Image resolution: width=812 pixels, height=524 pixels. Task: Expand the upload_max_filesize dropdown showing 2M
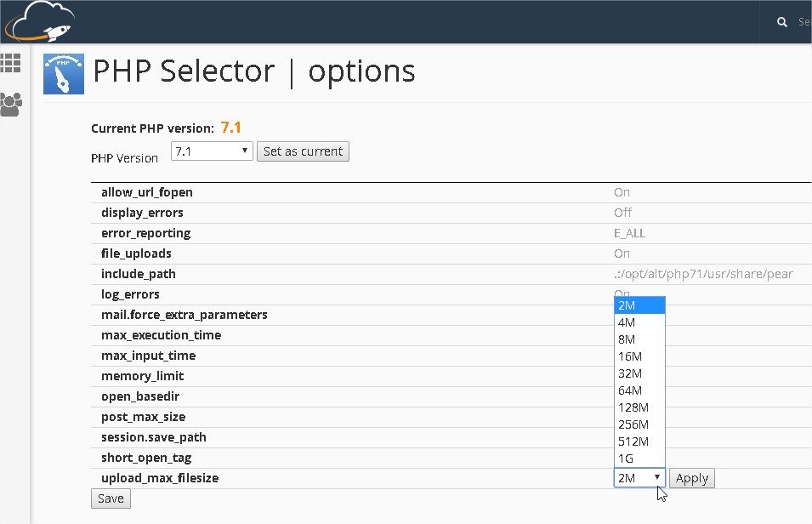click(639, 478)
